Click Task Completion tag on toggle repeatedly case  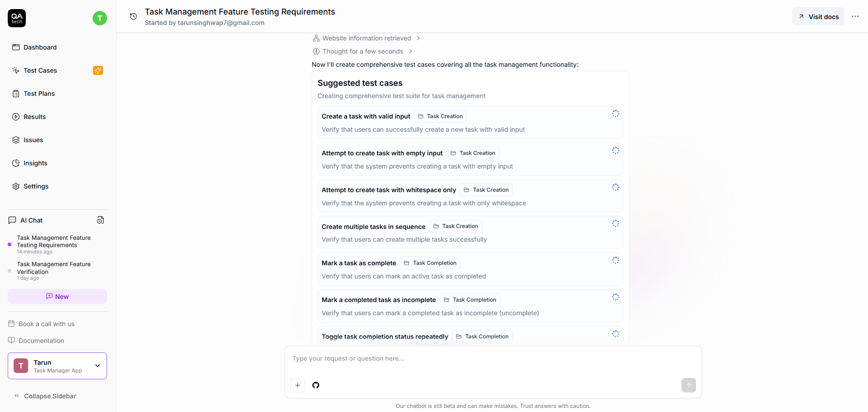point(482,337)
